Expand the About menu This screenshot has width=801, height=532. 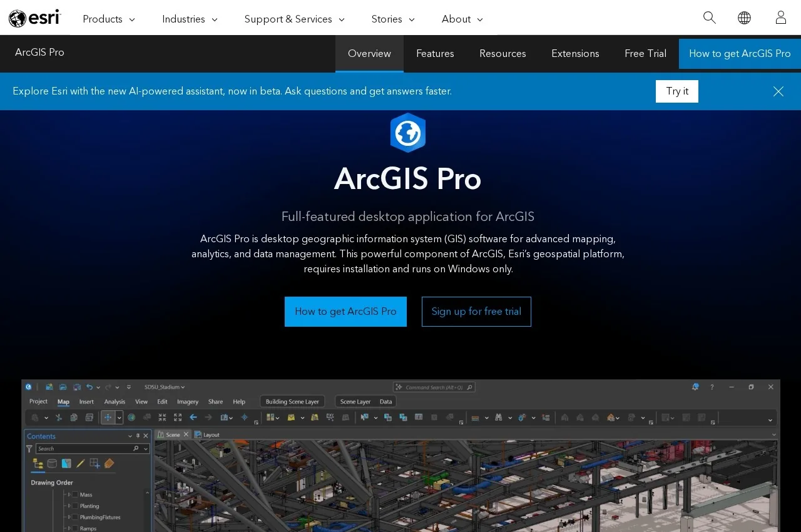coord(462,19)
